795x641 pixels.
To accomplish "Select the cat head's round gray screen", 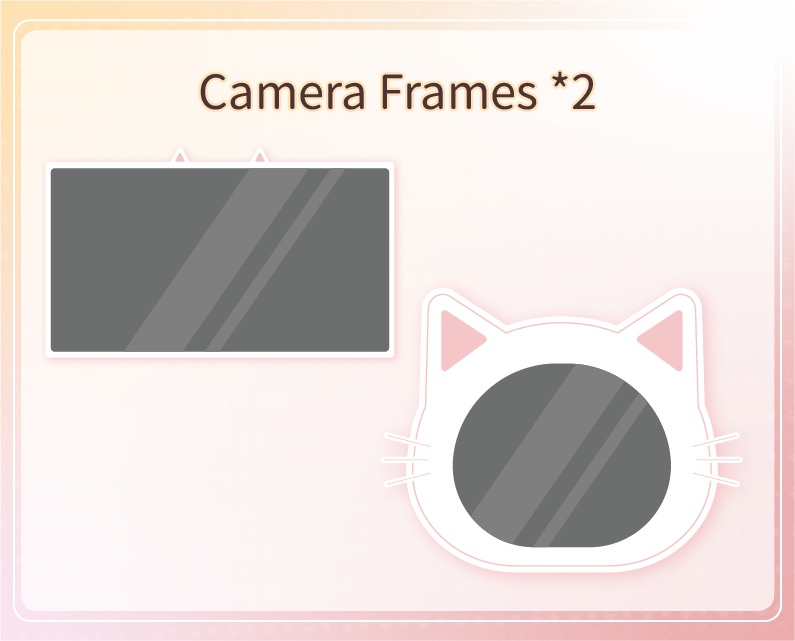I will click(x=562, y=455).
